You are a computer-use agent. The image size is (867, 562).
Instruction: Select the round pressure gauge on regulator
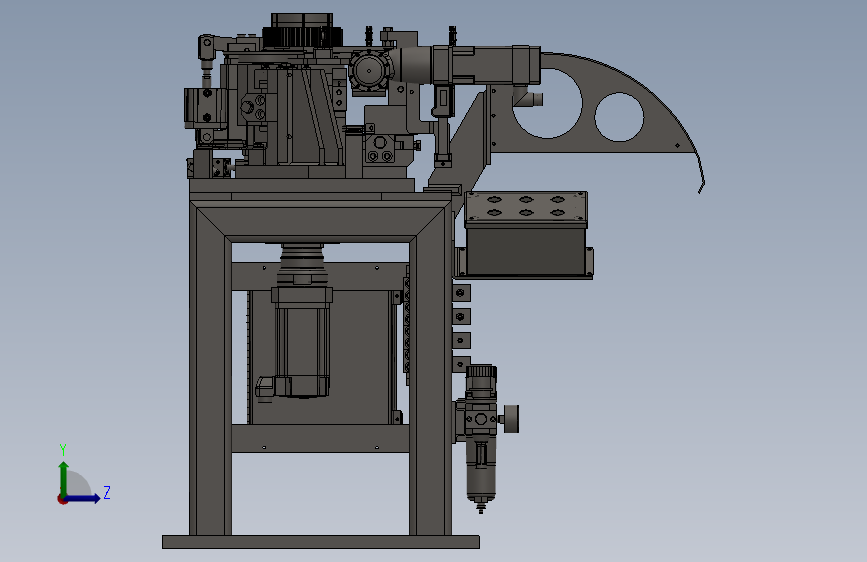click(x=513, y=419)
